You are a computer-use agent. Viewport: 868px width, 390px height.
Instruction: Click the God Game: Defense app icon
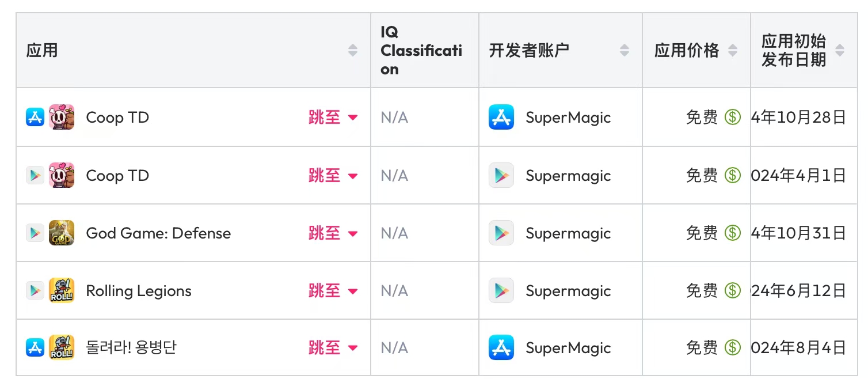pos(62,233)
